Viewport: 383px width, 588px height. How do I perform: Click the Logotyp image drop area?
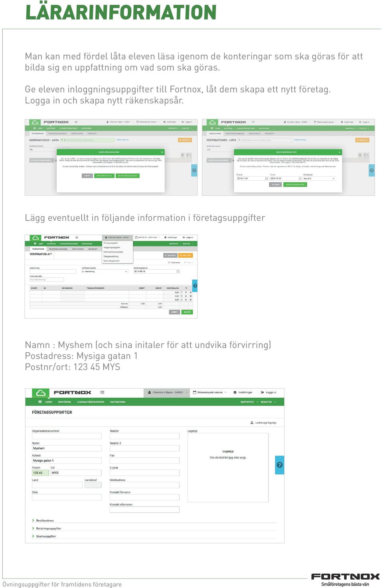click(228, 468)
